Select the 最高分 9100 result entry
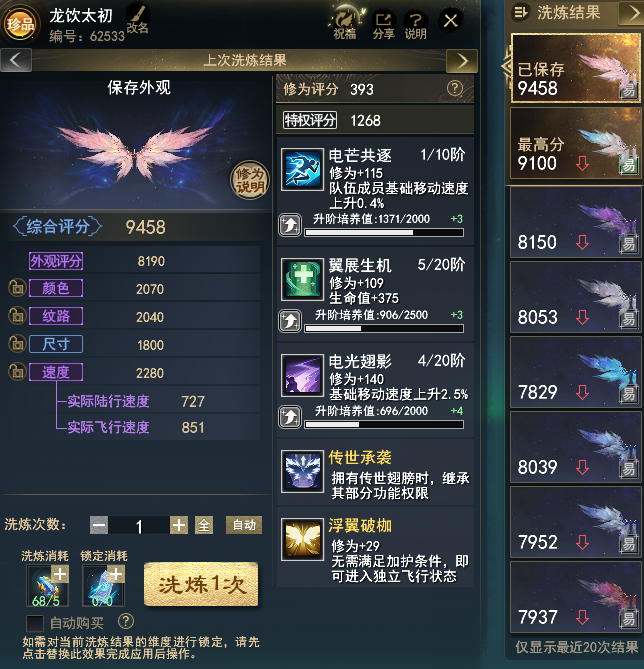Screen dimensions: 644x669 point(576,143)
